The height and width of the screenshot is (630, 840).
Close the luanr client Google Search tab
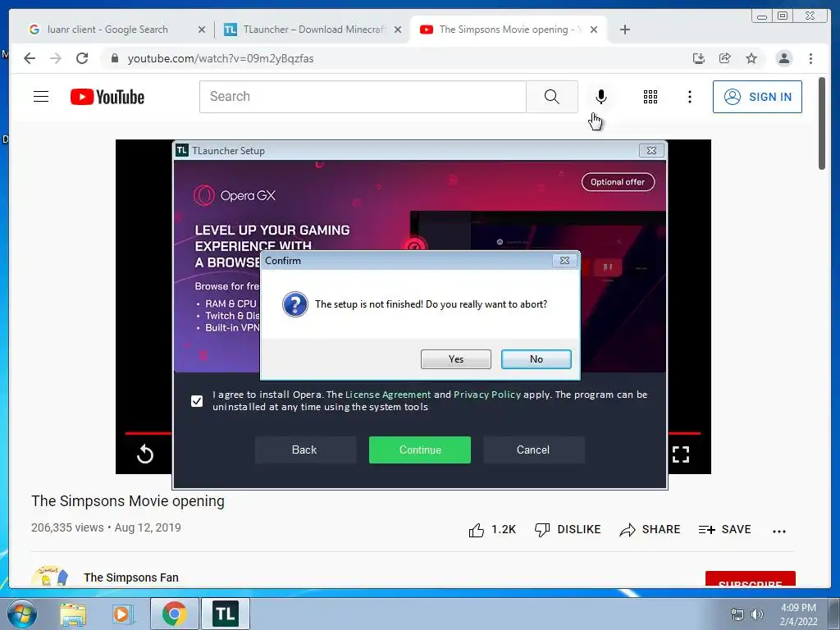coord(202,30)
